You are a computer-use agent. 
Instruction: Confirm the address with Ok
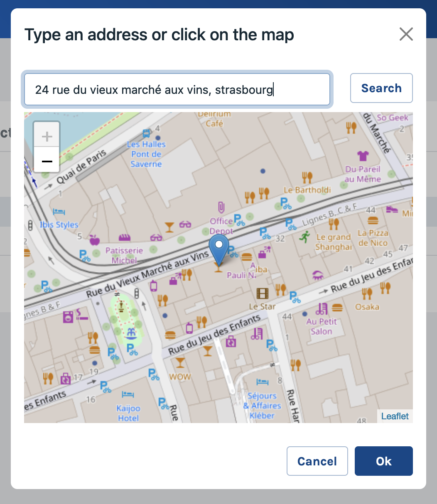click(383, 461)
